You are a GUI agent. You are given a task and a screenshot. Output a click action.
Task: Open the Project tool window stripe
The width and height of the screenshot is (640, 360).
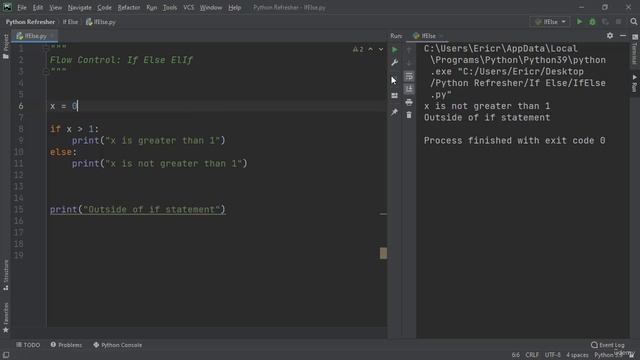coord(6,47)
